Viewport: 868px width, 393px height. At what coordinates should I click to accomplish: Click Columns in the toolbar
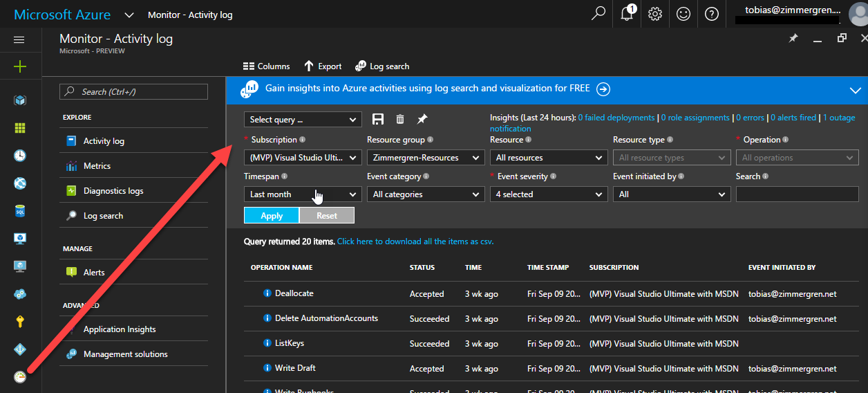click(x=267, y=66)
